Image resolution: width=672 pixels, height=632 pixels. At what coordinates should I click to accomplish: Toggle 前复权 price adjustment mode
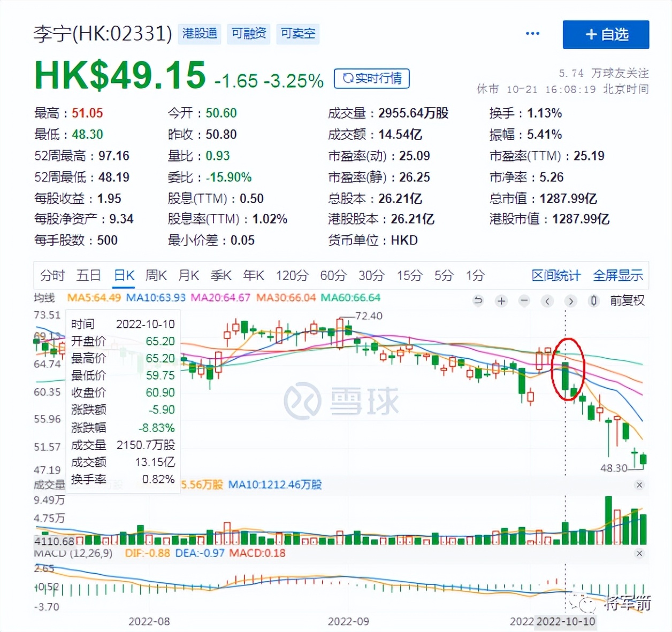627,301
